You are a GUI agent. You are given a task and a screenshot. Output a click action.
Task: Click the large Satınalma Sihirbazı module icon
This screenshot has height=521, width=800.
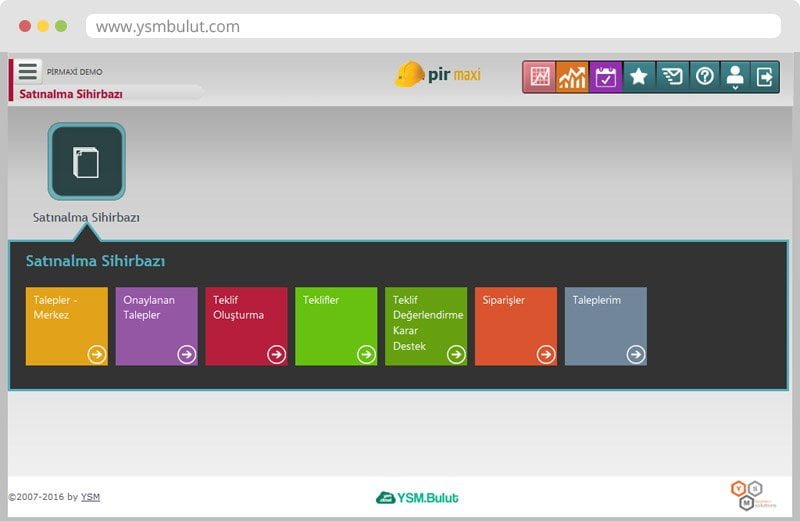click(87, 162)
